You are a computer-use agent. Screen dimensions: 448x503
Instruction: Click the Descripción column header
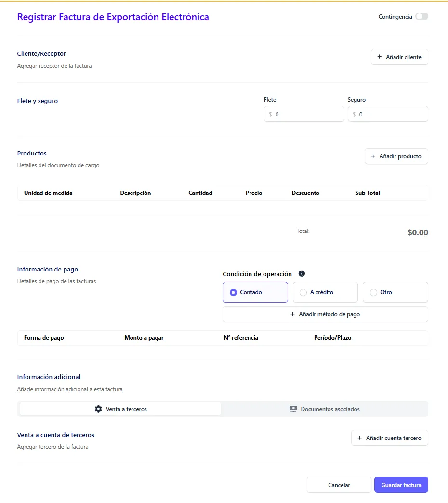point(135,193)
